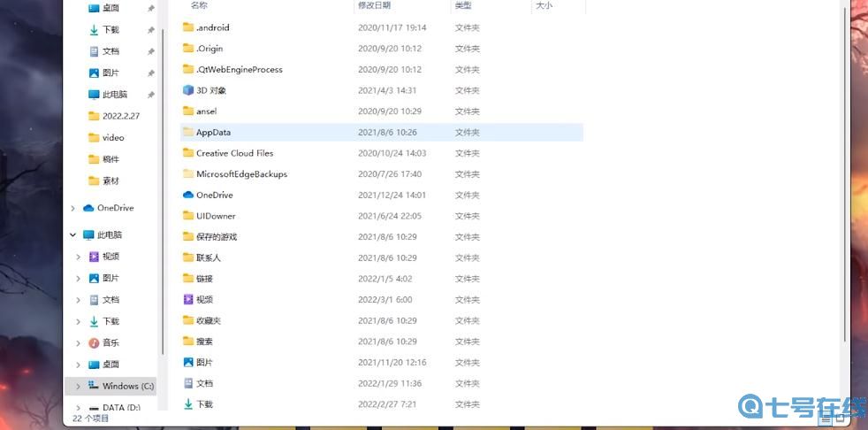Image resolution: width=868 pixels, height=430 pixels.
Task: Expand the Windows (C:) drive node
Action: coord(78,386)
